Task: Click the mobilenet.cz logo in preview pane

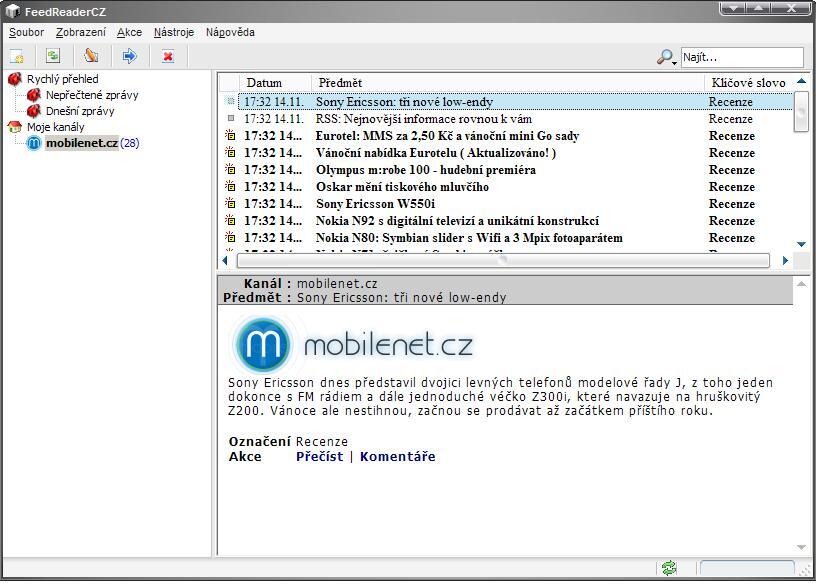Action: click(353, 344)
